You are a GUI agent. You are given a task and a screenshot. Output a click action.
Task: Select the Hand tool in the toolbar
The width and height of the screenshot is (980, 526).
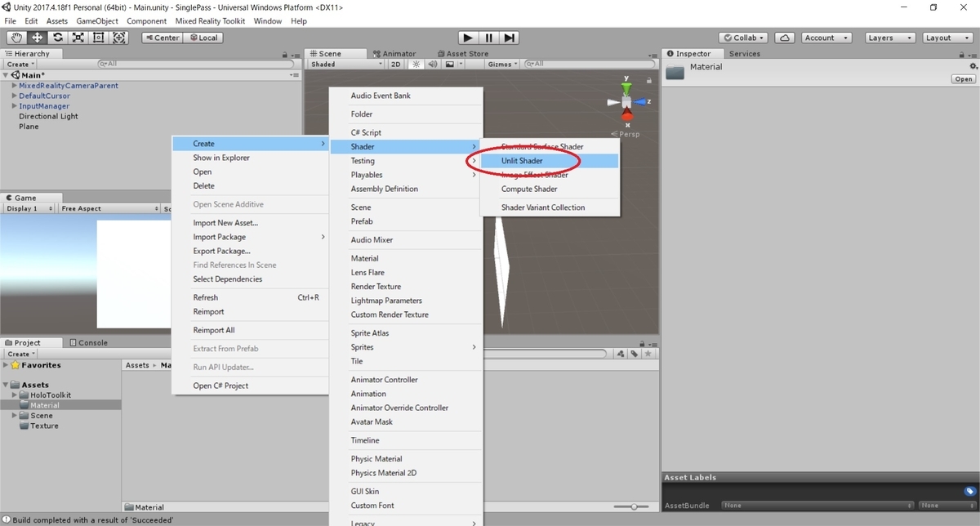tap(17, 38)
